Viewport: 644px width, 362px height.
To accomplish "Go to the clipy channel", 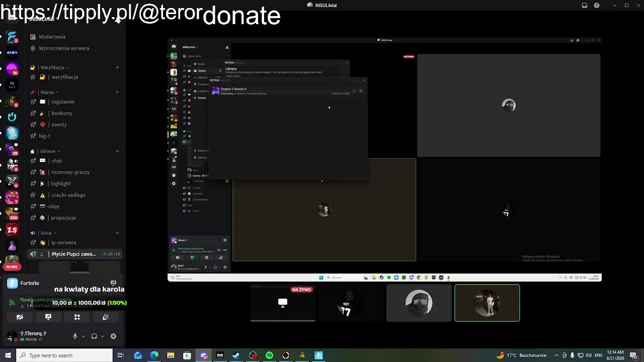I will 75,206.
